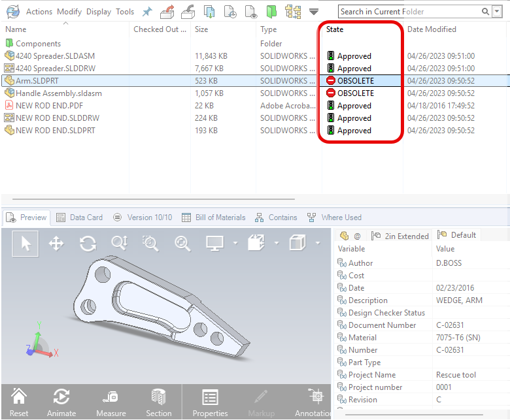Click the Reset home button
The width and height of the screenshot is (510, 420).
click(19, 403)
